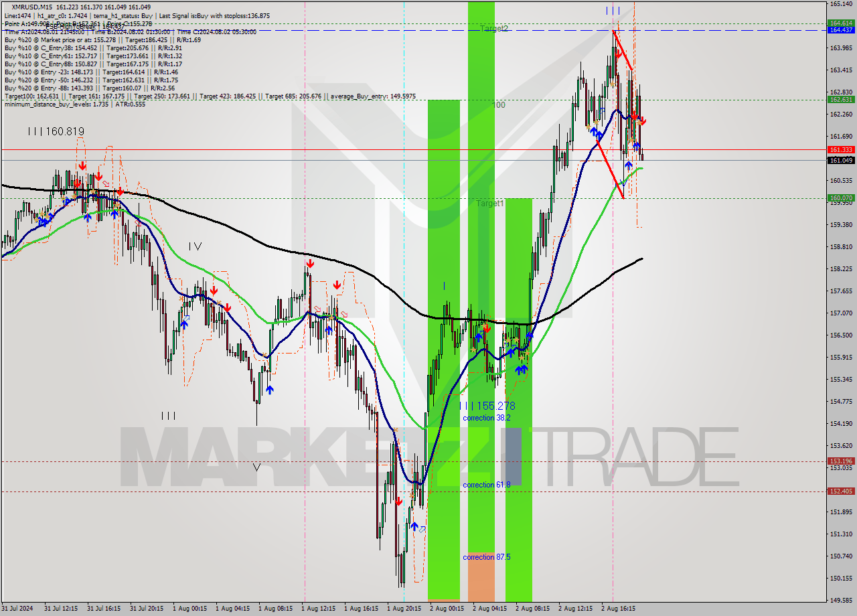This screenshot has height=616, width=857.
Task: Click the 158.810 price axis label
Action: [x=841, y=247]
